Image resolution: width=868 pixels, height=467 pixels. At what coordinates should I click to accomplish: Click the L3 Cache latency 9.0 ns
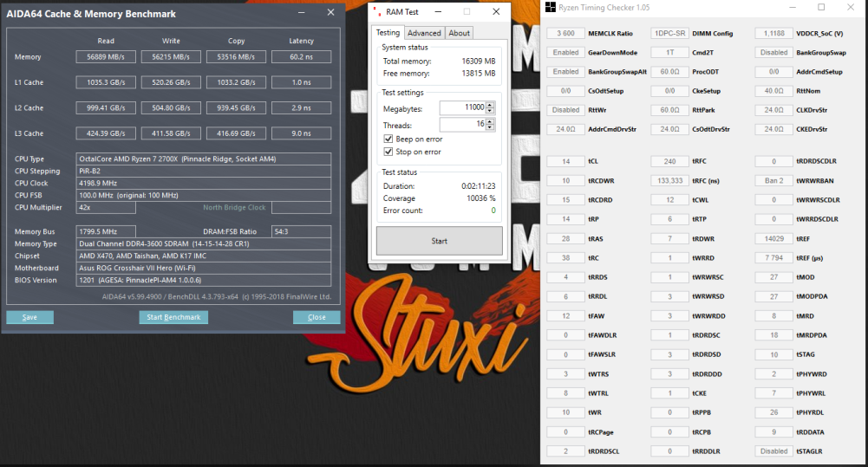tap(301, 133)
